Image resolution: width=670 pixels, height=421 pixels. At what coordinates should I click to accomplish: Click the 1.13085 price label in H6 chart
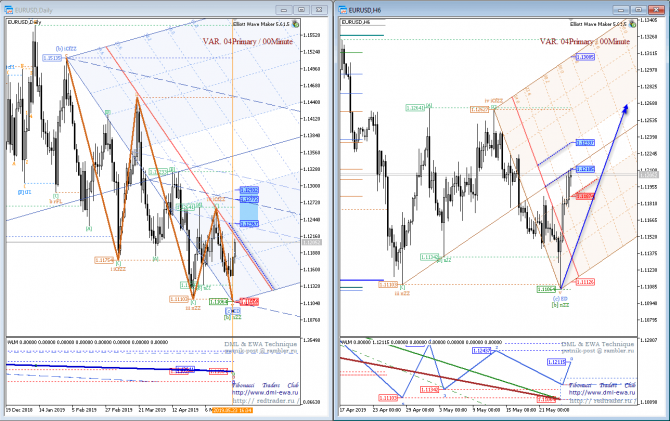585,57
